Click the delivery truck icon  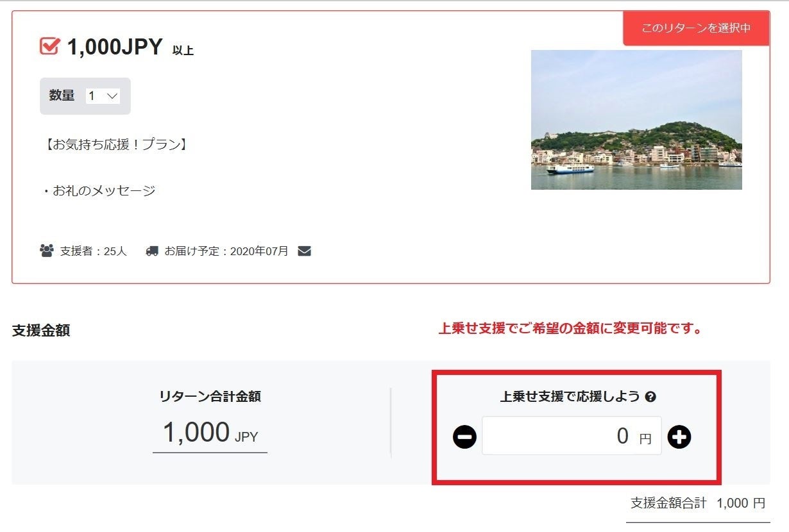pyautogui.click(x=152, y=251)
